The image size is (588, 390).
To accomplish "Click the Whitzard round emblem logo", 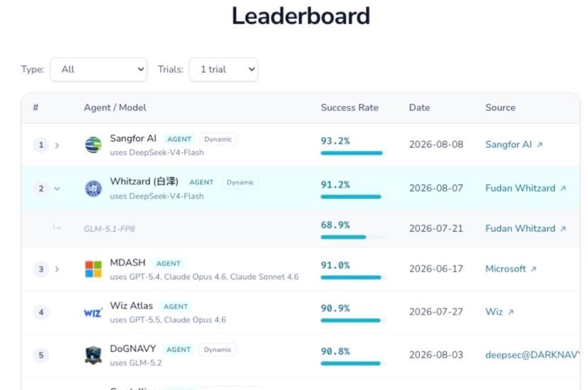I will pyautogui.click(x=93, y=189).
